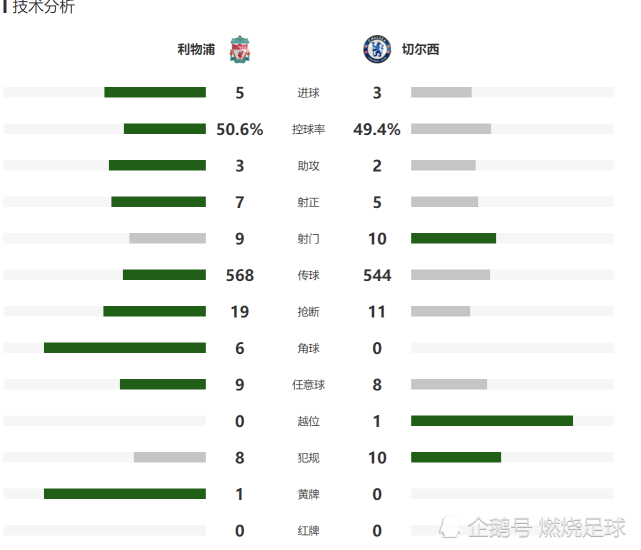Click the 红牌 stat label
The width and height of the screenshot is (641, 550).
pos(308,531)
